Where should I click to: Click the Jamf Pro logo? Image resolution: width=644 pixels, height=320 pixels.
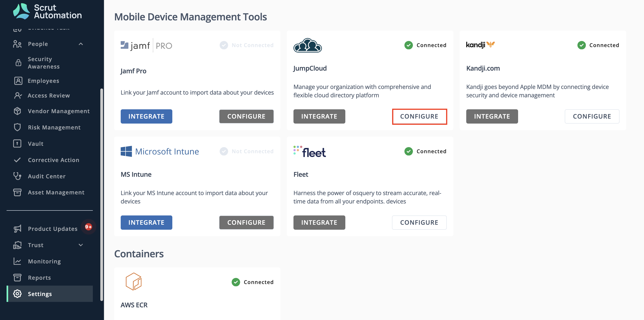[147, 45]
